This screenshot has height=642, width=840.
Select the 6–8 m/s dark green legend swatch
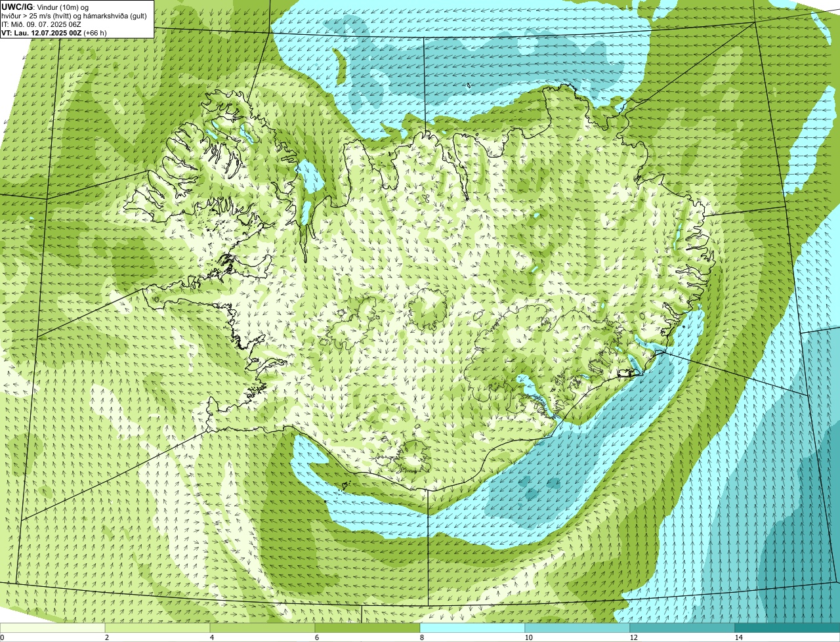(367, 628)
